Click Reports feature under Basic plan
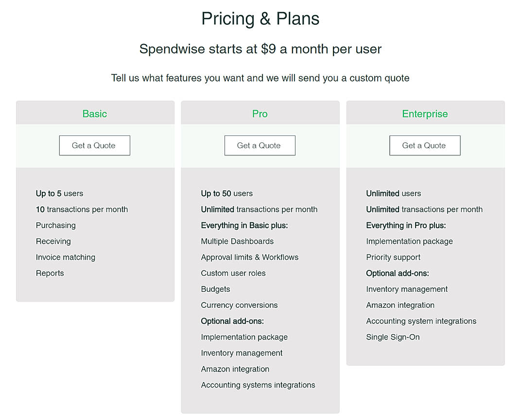Screen dimensions: 520x420 [50, 273]
